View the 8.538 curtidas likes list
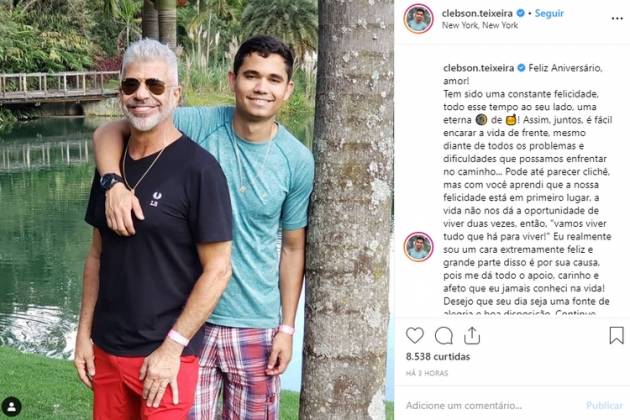 [x=438, y=356]
